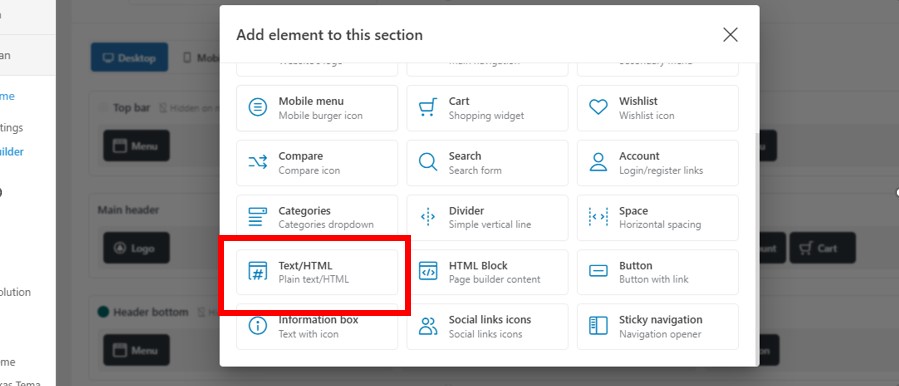Select the Sticky navigation element

tap(658, 326)
